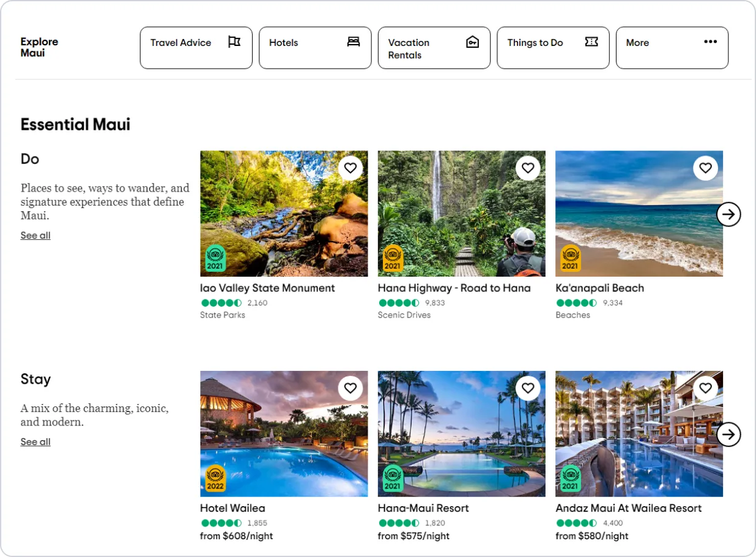Toggle heart on Ka'anapali Beach photo

coord(705,168)
